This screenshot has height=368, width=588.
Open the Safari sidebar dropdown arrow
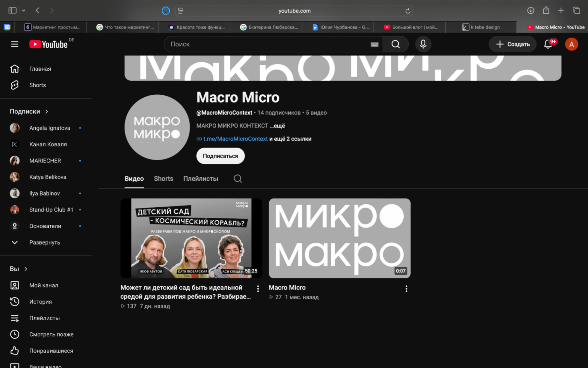[x=24, y=10]
